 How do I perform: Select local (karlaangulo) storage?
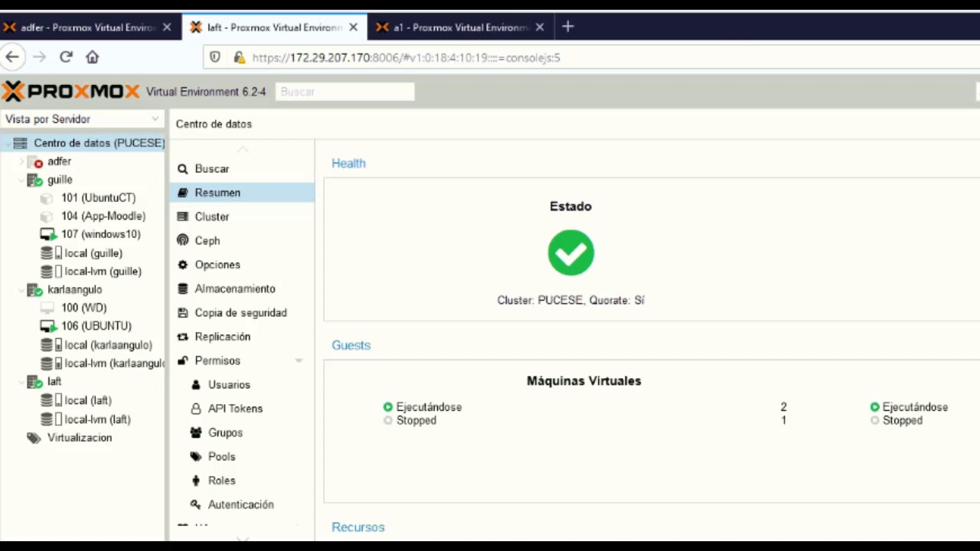(x=109, y=345)
